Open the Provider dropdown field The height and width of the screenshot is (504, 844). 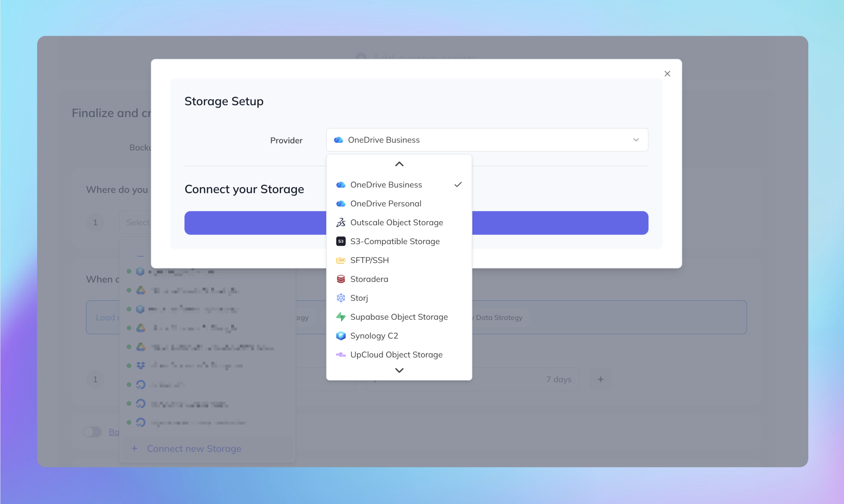[x=487, y=140]
